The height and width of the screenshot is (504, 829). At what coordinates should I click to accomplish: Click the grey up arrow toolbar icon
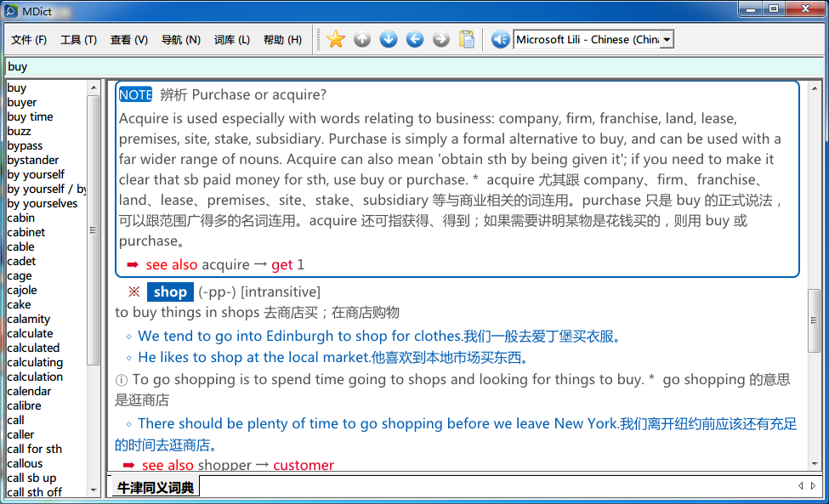362,39
